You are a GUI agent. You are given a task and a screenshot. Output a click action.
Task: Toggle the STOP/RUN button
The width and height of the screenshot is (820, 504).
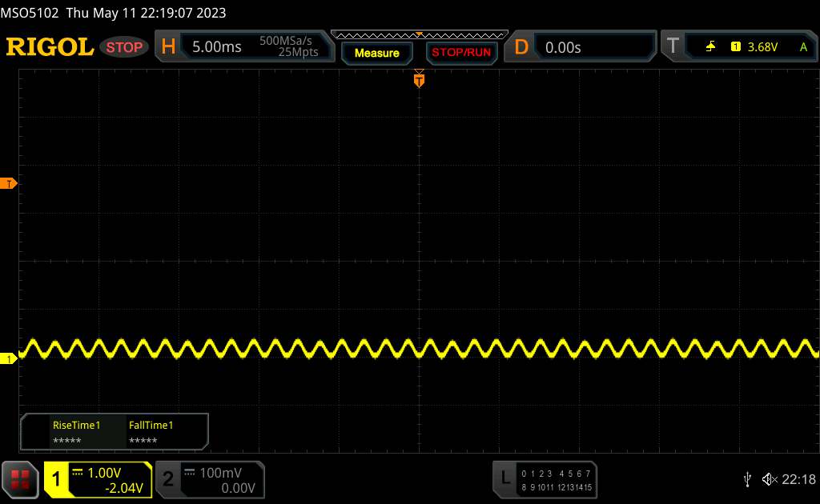coord(461,53)
